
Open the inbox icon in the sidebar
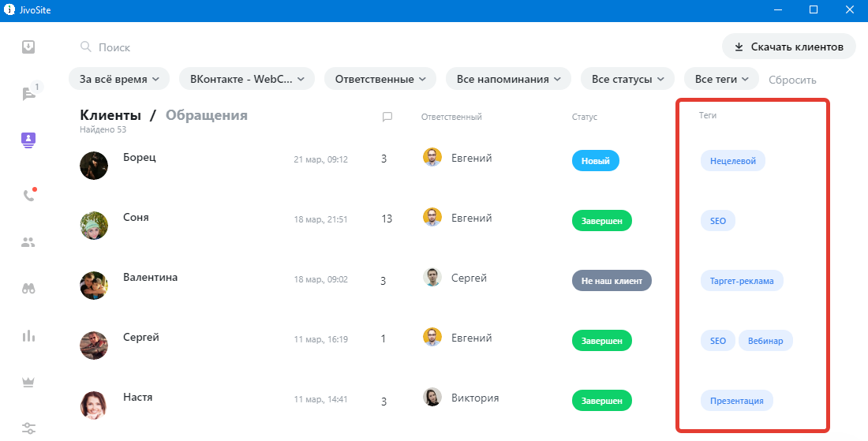tap(28, 47)
